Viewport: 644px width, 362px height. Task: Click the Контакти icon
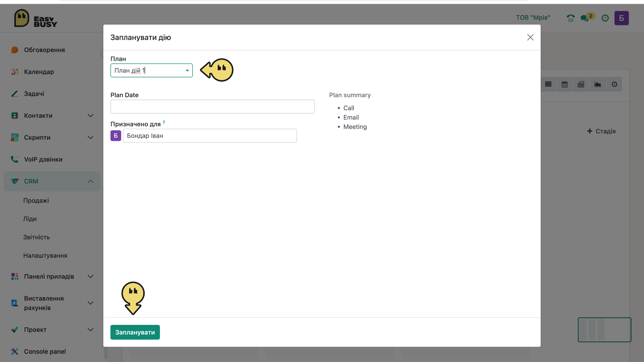(x=14, y=116)
